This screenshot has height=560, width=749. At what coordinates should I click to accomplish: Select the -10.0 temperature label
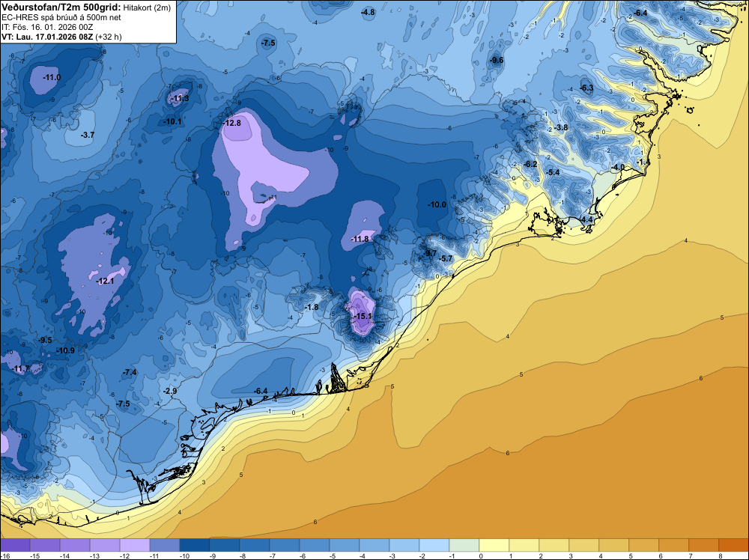pyautogui.click(x=437, y=205)
